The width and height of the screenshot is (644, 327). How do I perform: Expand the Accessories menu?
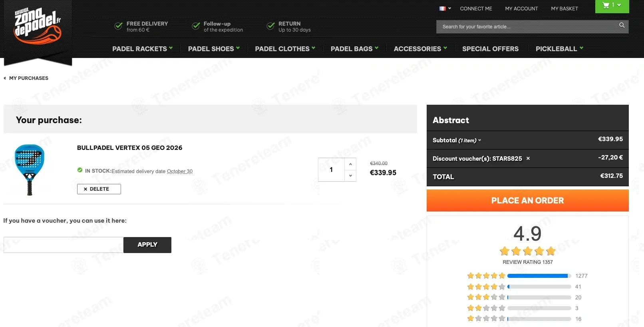420,49
